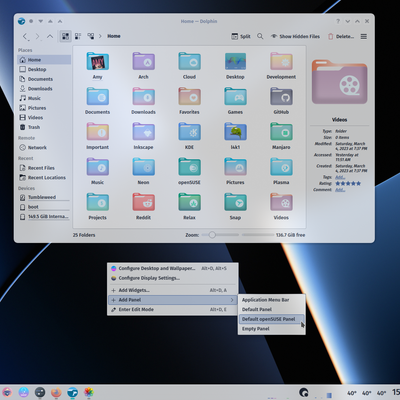Select Pictures in Places sidebar
The width and height of the screenshot is (400, 400).
tap(44, 108)
